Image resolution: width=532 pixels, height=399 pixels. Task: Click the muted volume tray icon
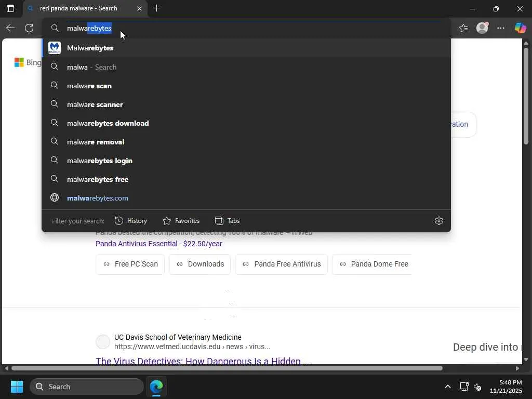click(x=477, y=387)
